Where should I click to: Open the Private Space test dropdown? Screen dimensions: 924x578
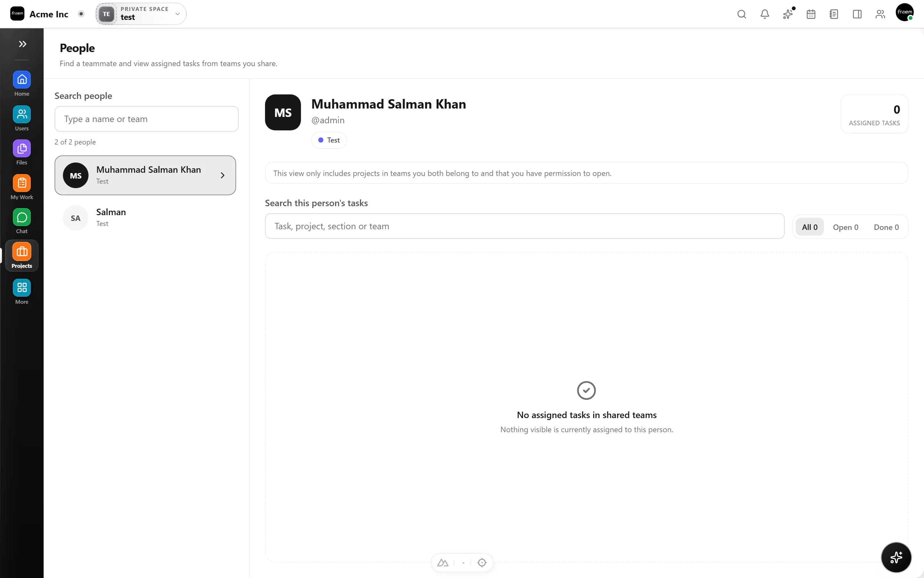[141, 14]
